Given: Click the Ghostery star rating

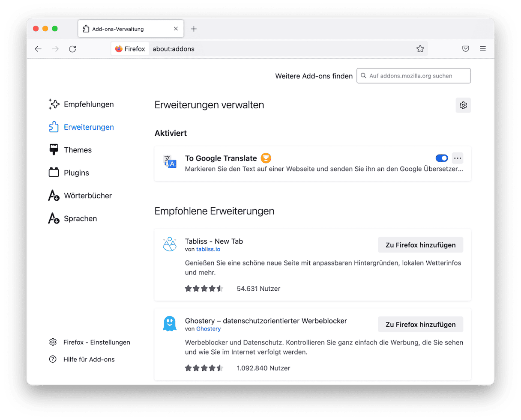Looking at the screenshot, I should pyautogui.click(x=204, y=368).
